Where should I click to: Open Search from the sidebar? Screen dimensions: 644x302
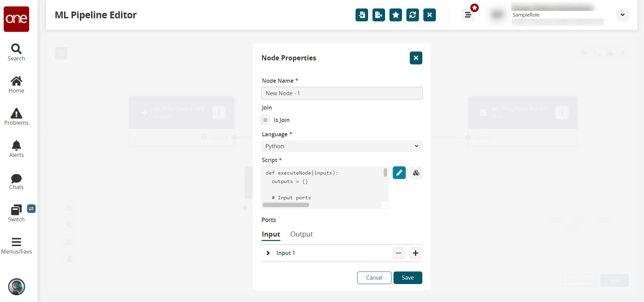16,52
